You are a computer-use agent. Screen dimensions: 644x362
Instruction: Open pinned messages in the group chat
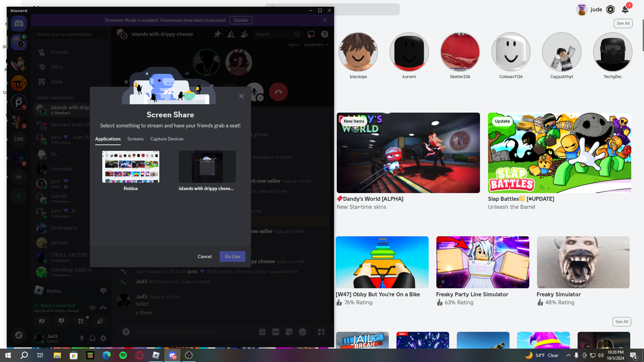coord(217,34)
